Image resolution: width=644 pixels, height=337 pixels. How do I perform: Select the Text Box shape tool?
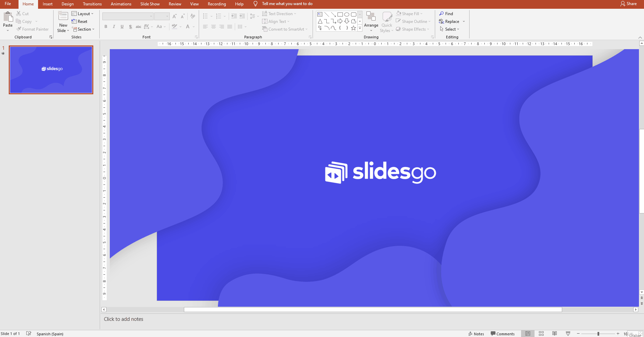click(320, 14)
